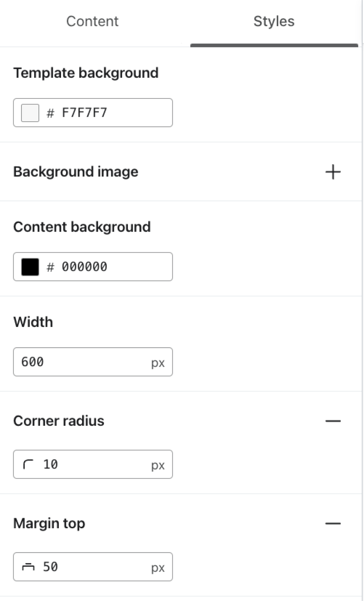The width and height of the screenshot is (364, 601).
Task: Click the margin top icon
Action: (28, 567)
